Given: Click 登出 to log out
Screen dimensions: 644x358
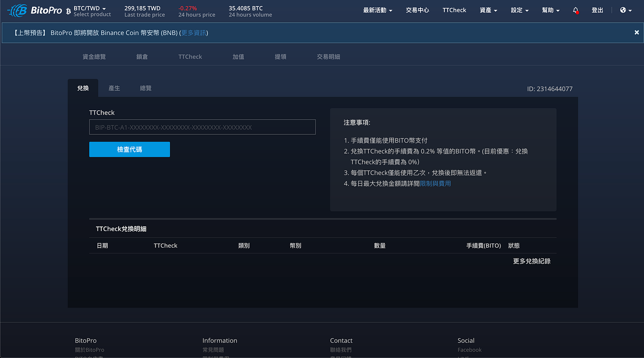Looking at the screenshot, I should 598,10.
